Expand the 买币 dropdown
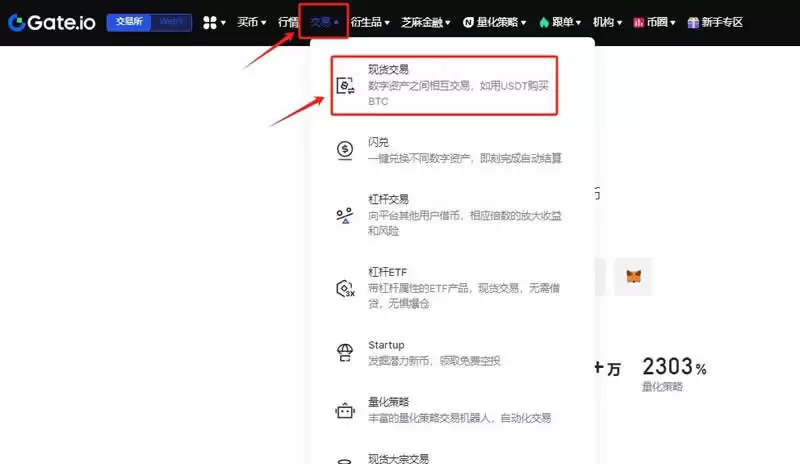This screenshot has width=800, height=464. tap(252, 22)
